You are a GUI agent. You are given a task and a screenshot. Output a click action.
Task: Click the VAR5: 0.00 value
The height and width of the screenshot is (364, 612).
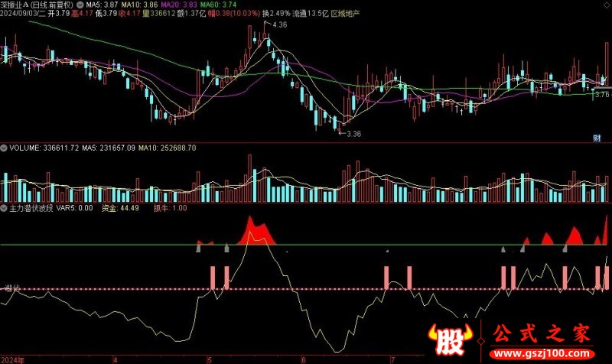pyautogui.click(x=74, y=208)
